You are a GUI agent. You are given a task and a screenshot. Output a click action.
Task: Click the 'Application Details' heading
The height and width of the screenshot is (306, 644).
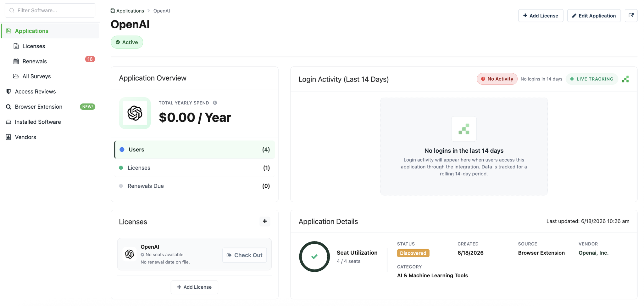(328, 222)
